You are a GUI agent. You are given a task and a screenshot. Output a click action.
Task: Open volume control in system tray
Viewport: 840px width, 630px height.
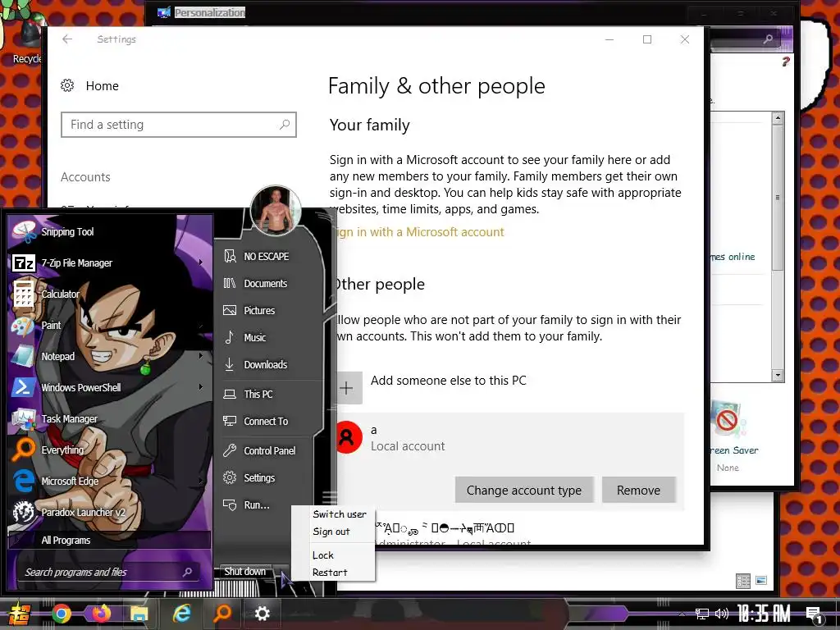(x=722, y=614)
